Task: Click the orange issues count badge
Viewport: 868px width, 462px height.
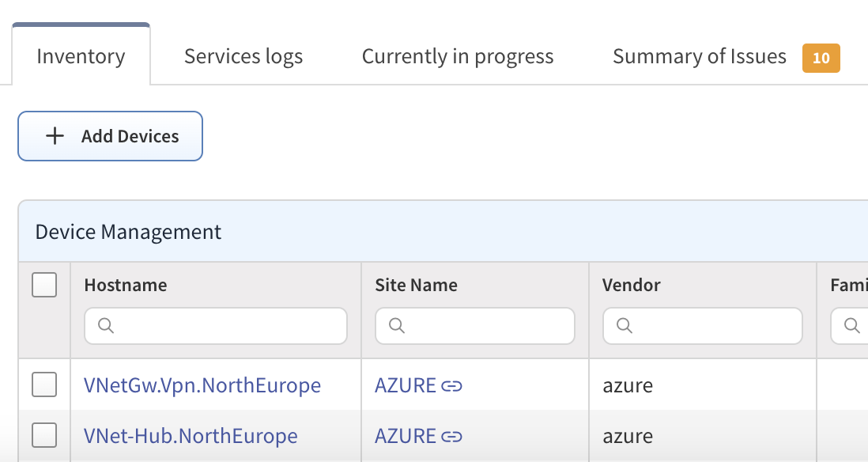Action: pos(821,58)
